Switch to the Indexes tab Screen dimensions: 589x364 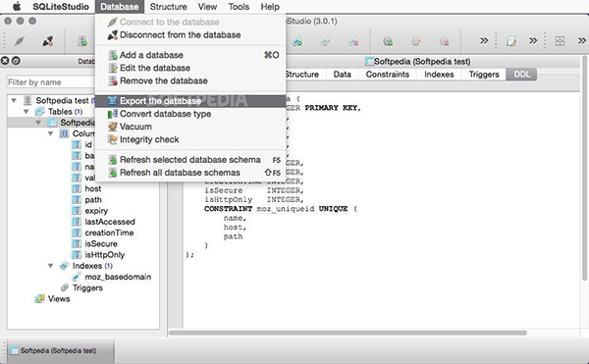pos(439,75)
